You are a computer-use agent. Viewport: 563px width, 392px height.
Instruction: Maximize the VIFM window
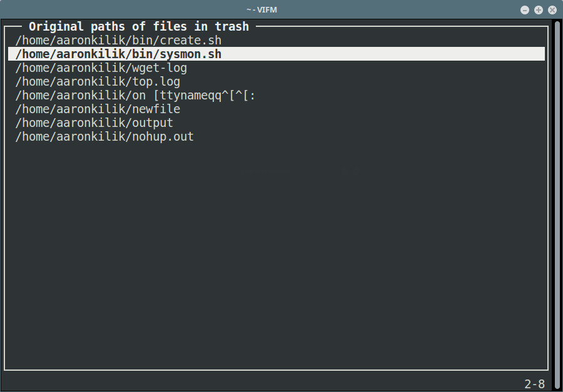coord(538,10)
